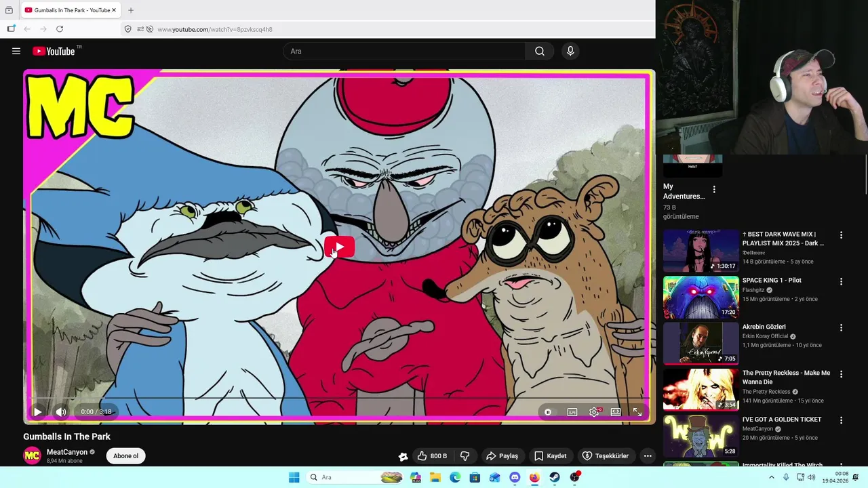
Task: Click the video progress bar
Action: [x=339, y=398]
